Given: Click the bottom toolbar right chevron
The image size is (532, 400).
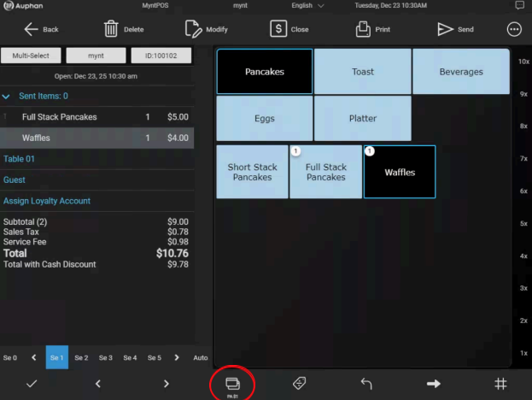Looking at the screenshot, I should pyautogui.click(x=166, y=384).
